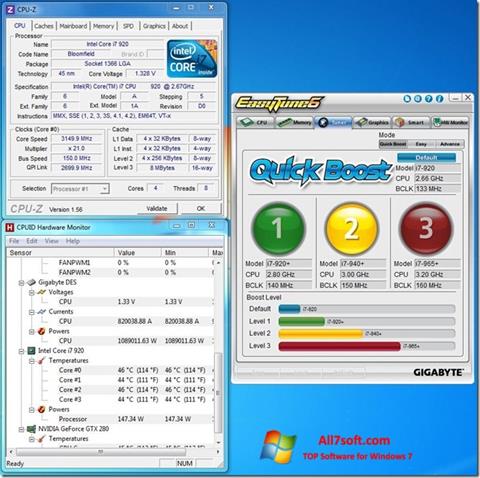Viewport: 480px width, 478px height.
Task: Click the EasyTune6 info icon
Action: tap(440, 99)
